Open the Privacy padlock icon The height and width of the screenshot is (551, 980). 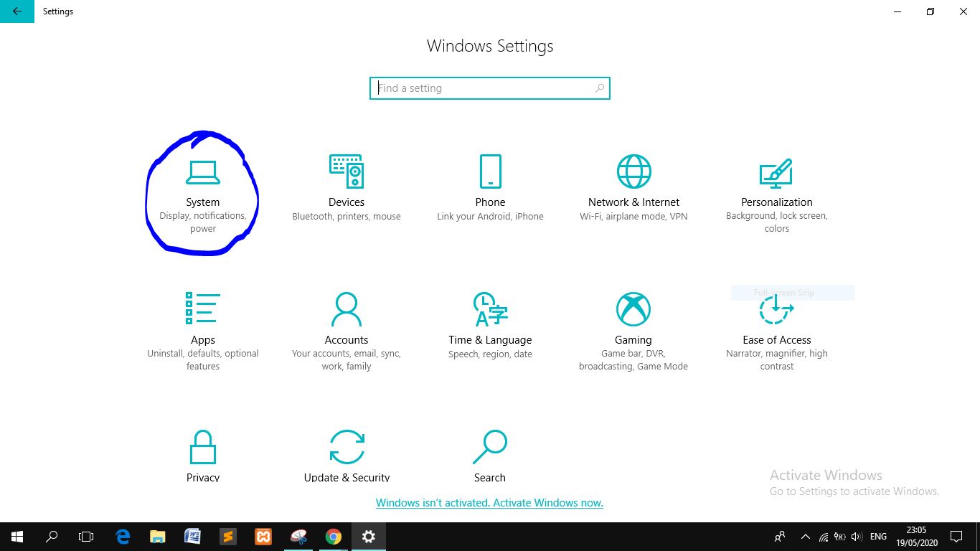tap(203, 447)
